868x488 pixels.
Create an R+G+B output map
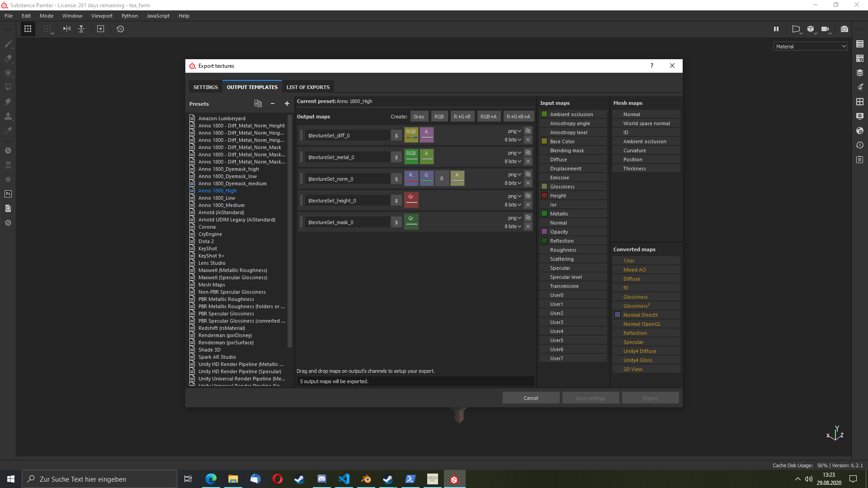tap(462, 117)
